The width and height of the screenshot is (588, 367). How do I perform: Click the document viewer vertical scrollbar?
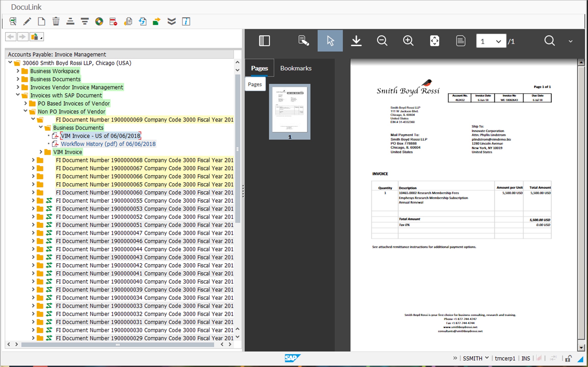[x=581, y=202]
